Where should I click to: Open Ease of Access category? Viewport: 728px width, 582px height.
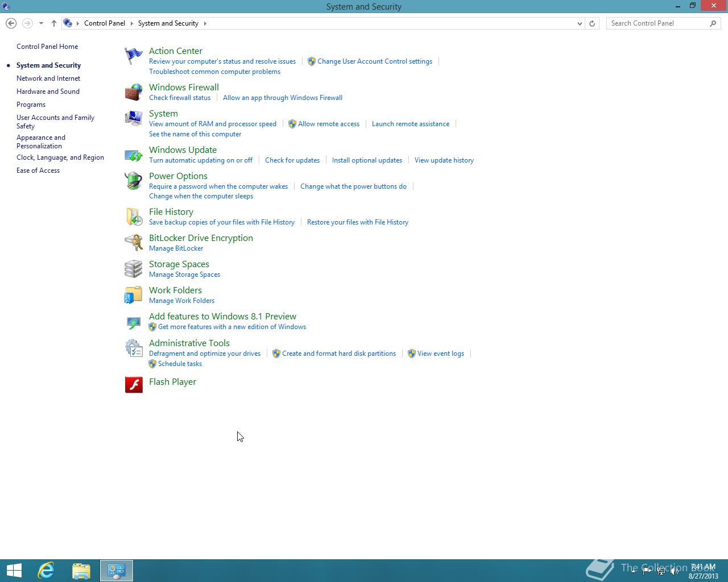pyautogui.click(x=38, y=171)
